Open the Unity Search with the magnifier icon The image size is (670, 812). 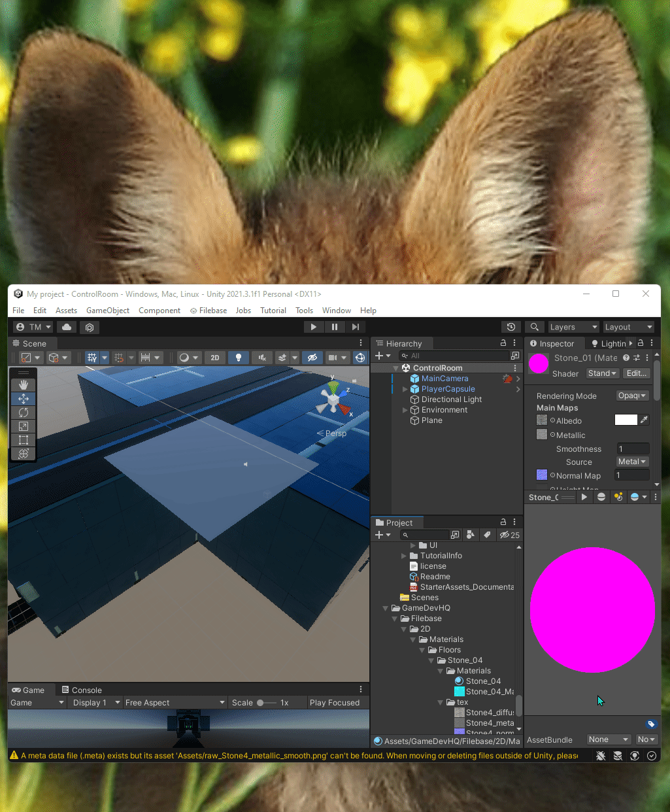535,327
